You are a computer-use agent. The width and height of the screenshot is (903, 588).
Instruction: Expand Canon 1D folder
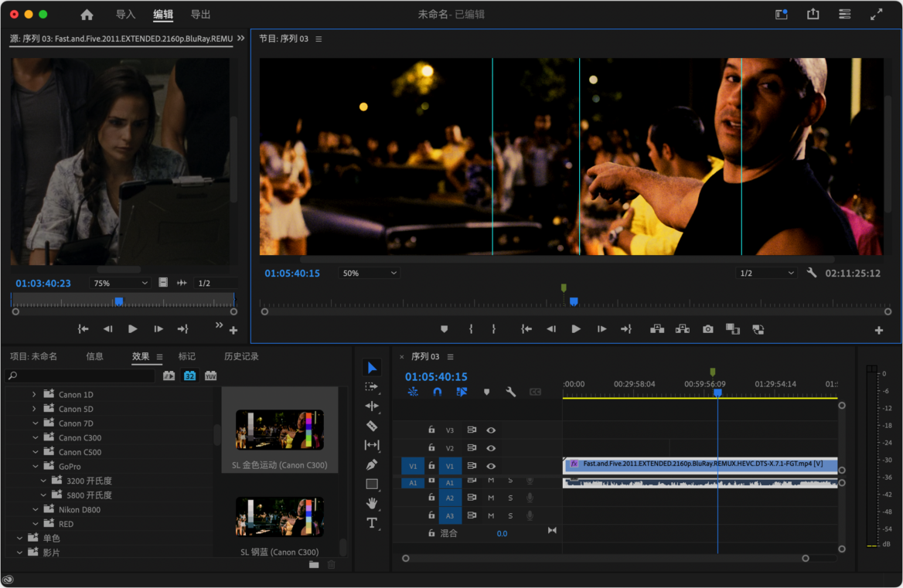click(x=34, y=394)
